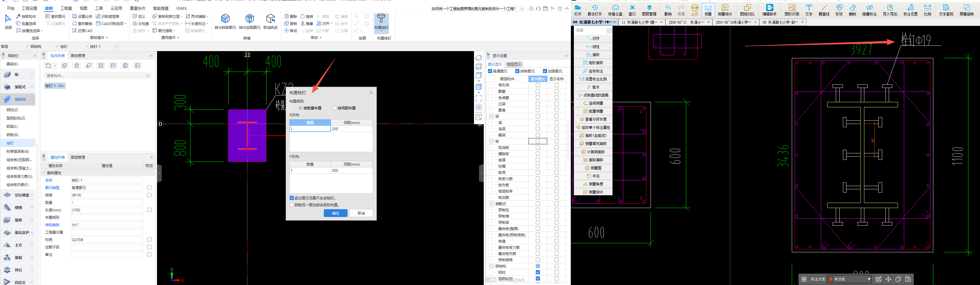Click 坐标标注 in measurement menu
Screen dimensions: 980x285
pyautogui.click(x=593, y=71)
